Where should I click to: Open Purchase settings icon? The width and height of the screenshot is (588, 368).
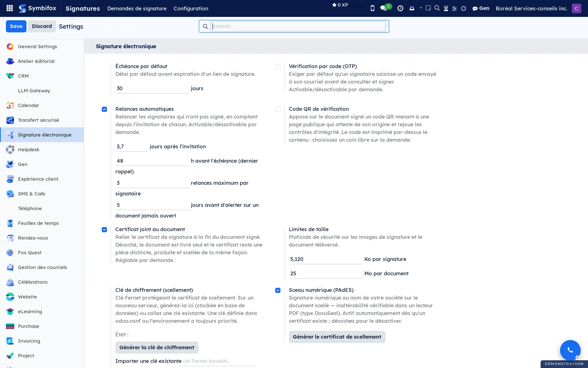(x=10, y=326)
